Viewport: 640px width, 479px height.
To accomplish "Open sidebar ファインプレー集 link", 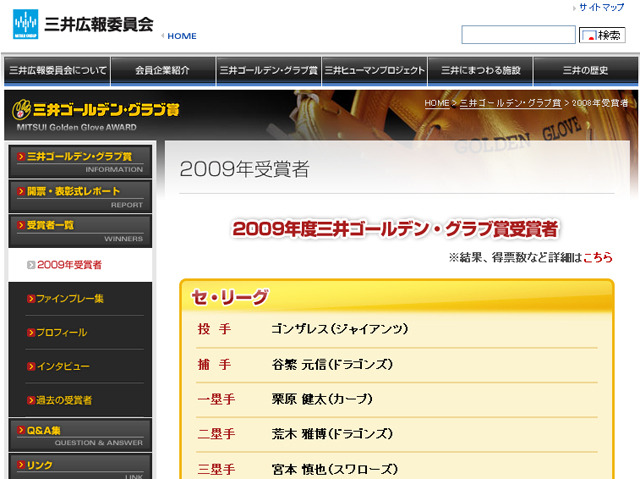I will point(70,299).
